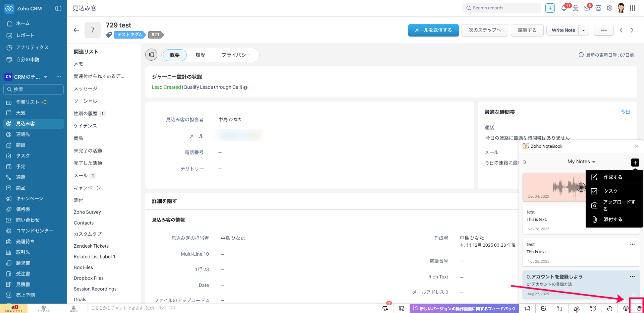This screenshot has width=644, height=313.
Task: Open the My Notes dropdown
Action: 581,162
